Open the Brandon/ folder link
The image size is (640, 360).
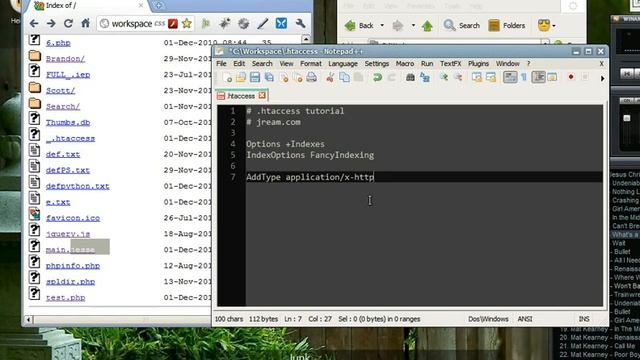[x=65, y=59]
